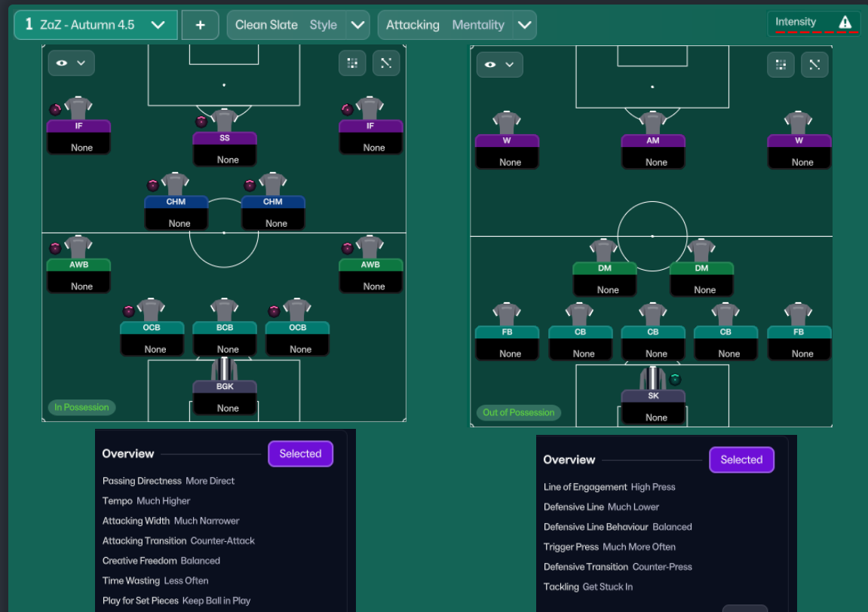Select the Out of Possession label tab

click(519, 413)
